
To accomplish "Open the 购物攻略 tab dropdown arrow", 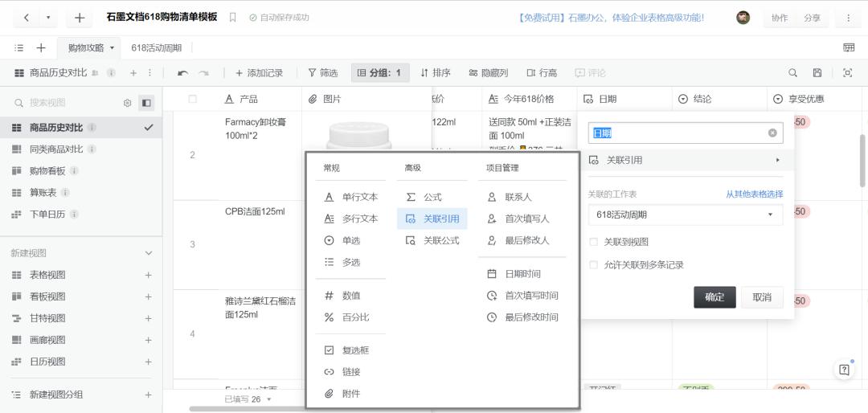I will [112, 47].
